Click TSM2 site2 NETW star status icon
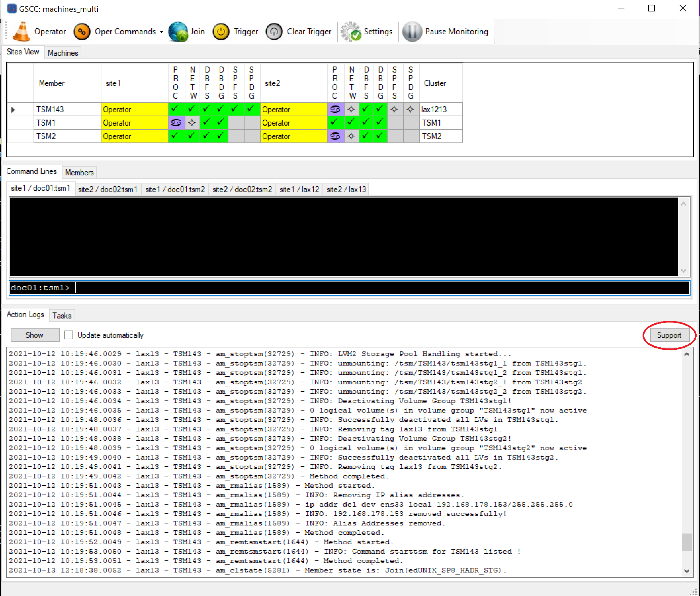This screenshot has width=700, height=596. [351, 136]
